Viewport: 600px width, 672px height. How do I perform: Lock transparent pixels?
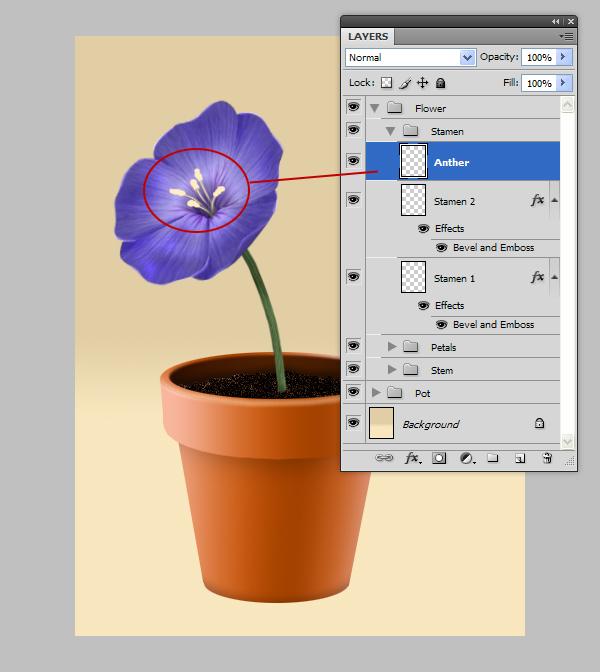[387, 83]
